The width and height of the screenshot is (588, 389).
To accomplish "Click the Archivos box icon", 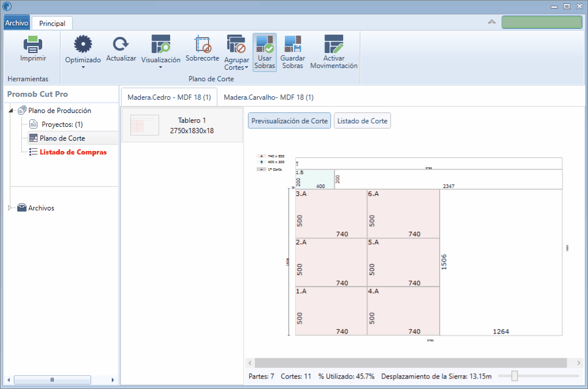I will click(x=22, y=207).
